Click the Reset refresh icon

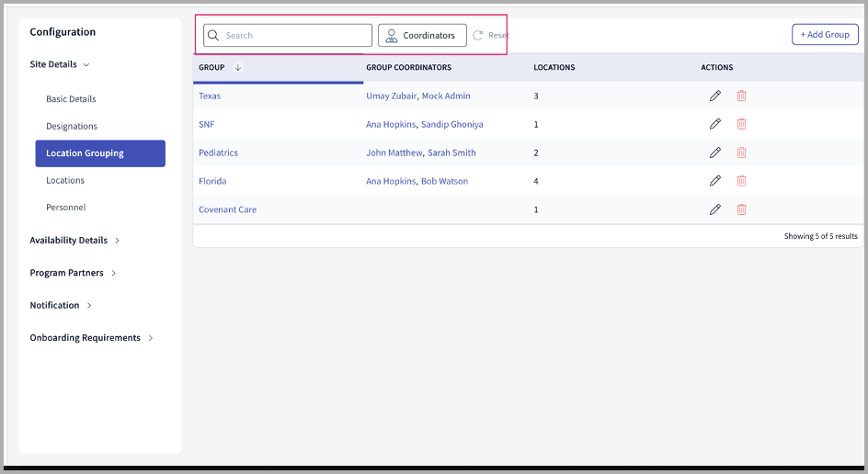[478, 36]
